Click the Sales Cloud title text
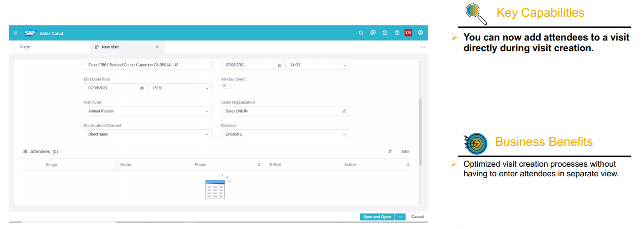This screenshot has width=644, height=229. (x=52, y=33)
